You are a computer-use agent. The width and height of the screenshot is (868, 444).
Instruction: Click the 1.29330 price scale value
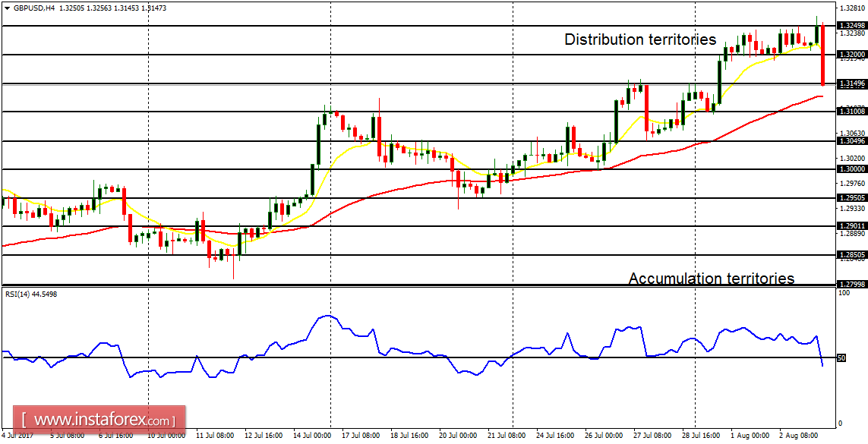(x=851, y=209)
